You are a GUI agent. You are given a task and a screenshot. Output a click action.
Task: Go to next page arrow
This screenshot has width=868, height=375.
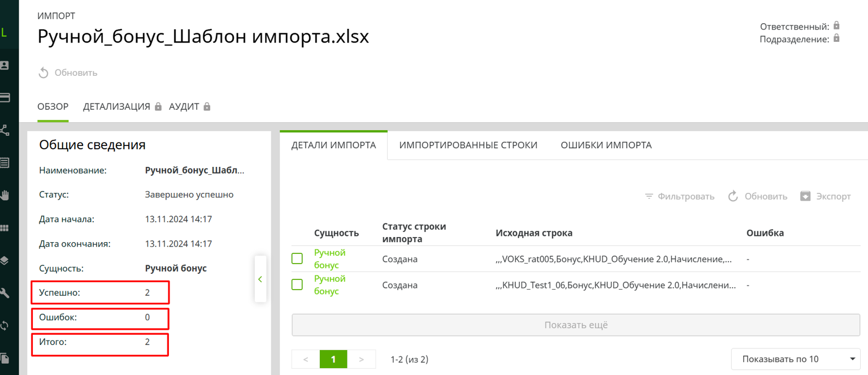click(x=362, y=359)
